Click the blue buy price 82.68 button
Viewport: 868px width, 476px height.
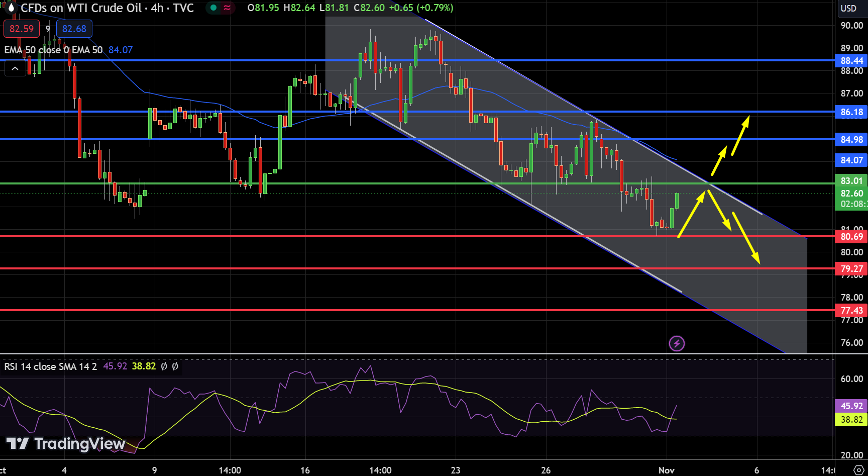click(x=74, y=29)
